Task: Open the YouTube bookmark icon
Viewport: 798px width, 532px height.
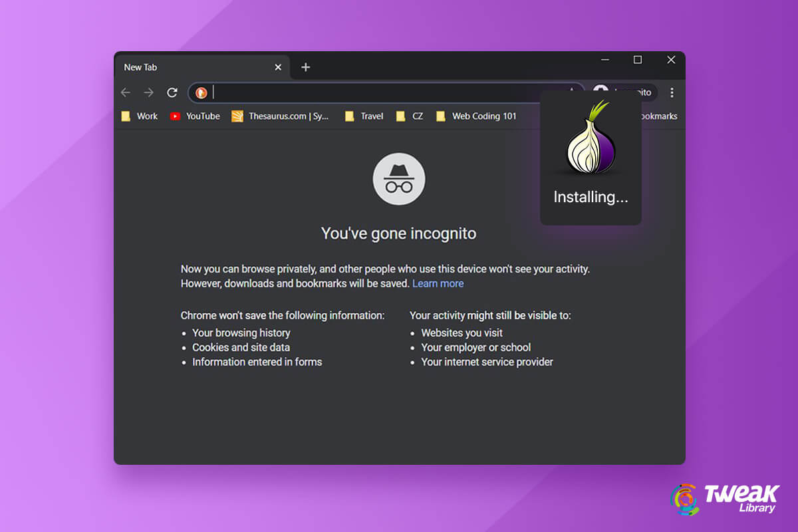Action: pyautogui.click(x=175, y=116)
